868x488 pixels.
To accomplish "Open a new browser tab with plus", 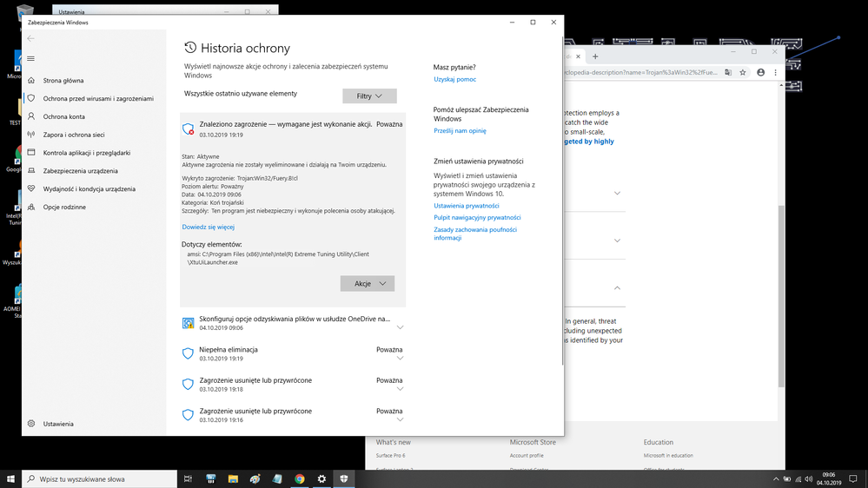I will point(595,56).
